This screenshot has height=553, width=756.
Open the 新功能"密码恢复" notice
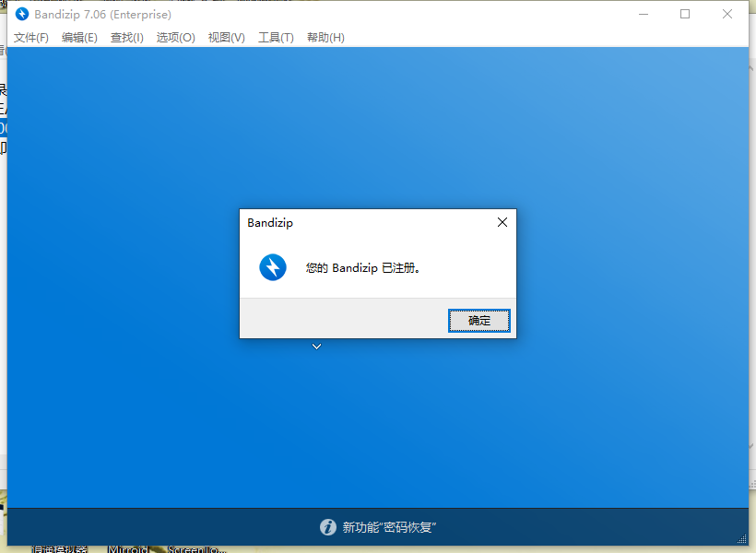point(389,527)
